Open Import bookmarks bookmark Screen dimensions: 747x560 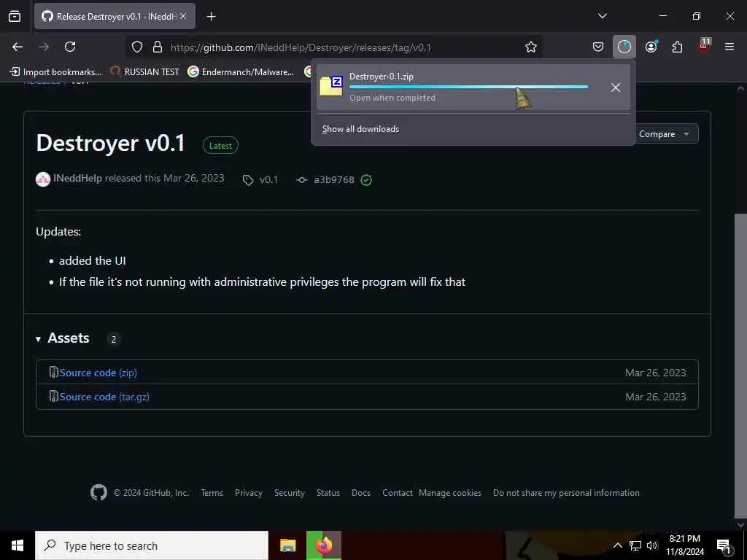pyautogui.click(x=55, y=72)
